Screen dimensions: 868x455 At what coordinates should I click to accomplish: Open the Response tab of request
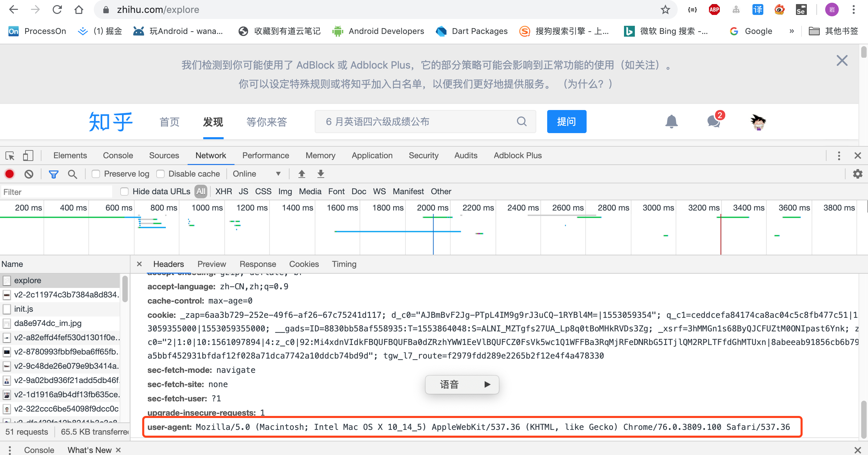coord(257,264)
